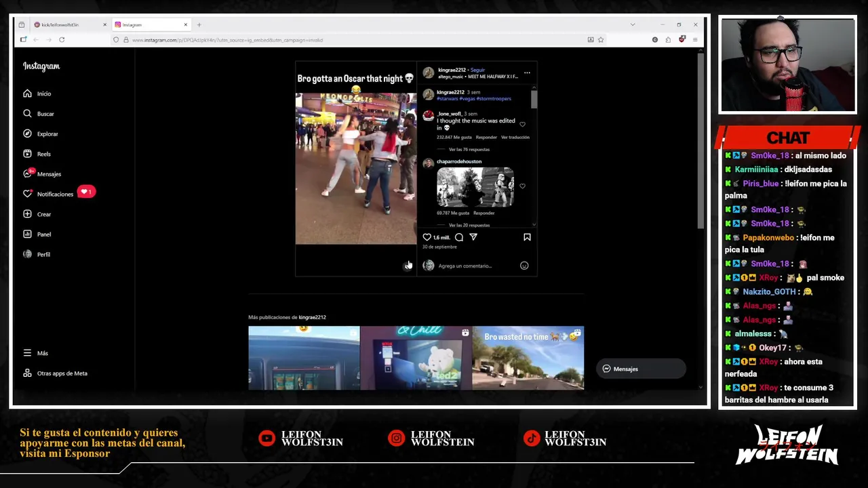Open first thumbnail under Más publicaciones

pos(304,358)
